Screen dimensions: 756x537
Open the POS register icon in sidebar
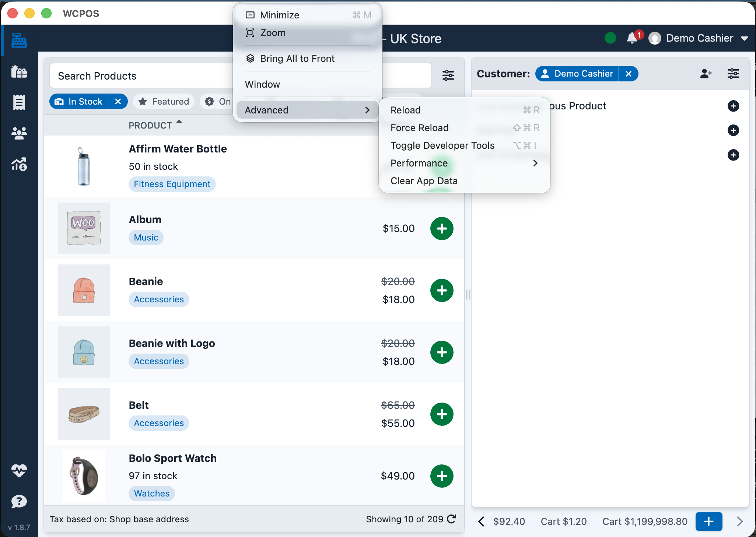[x=19, y=41]
